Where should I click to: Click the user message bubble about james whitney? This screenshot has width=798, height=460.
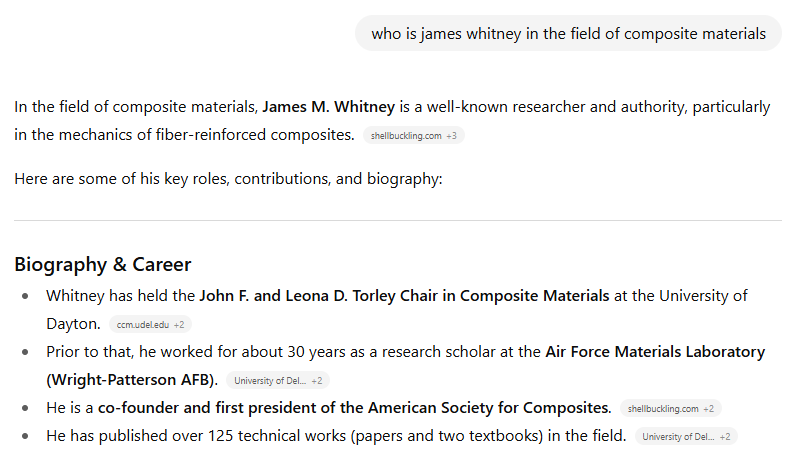point(568,33)
